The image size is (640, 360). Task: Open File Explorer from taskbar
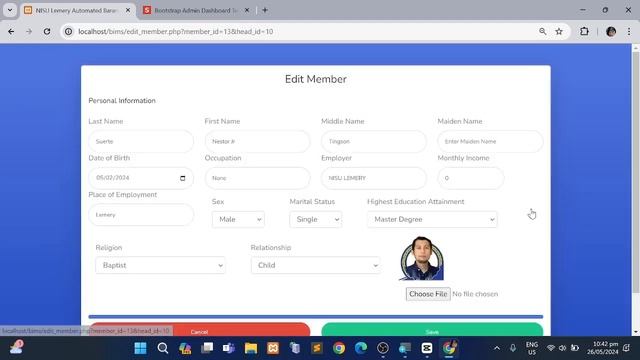[251, 348]
